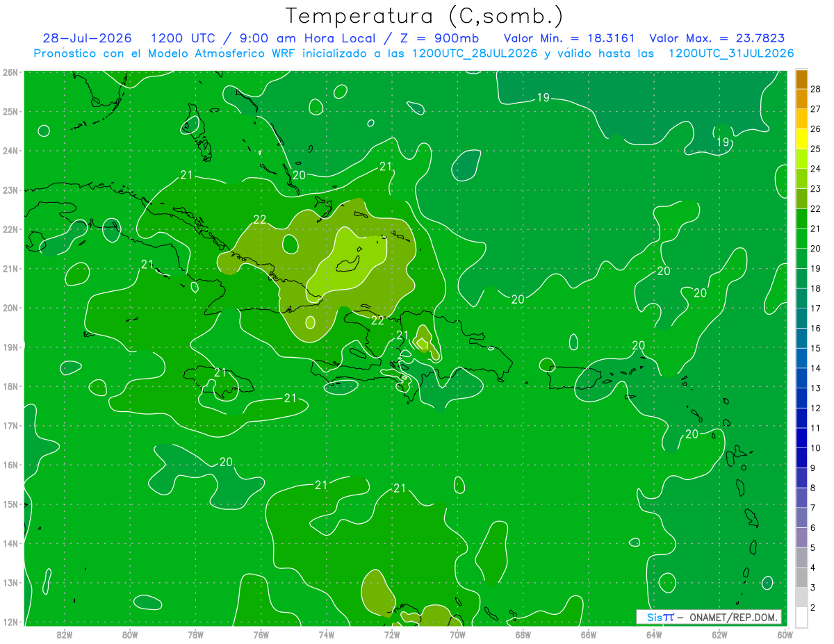The width and height of the screenshot is (834, 644).
Task: Click legend value 2
Action: (x=812, y=607)
